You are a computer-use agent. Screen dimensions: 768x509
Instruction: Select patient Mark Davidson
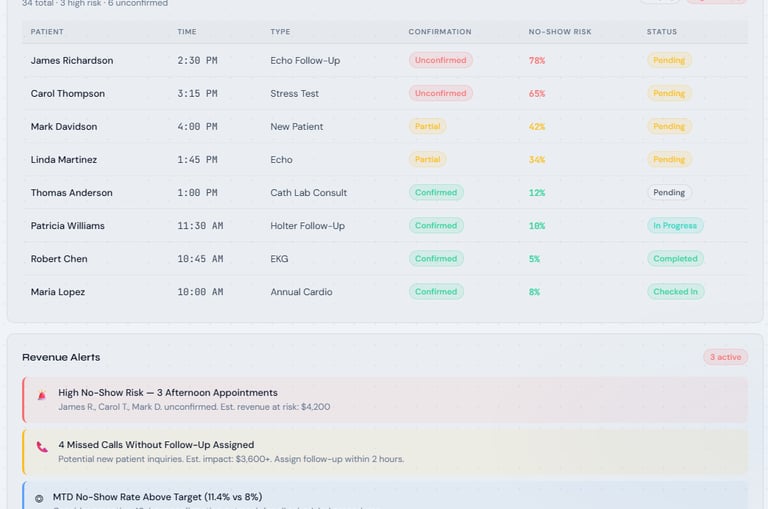pyautogui.click(x=64, y=126)
